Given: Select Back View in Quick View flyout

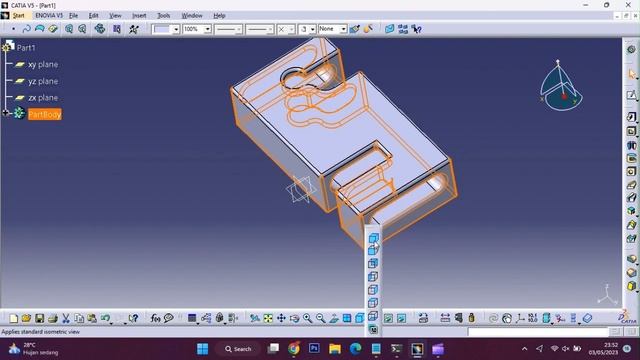Looking at the screenshot, I should point(373,263).
